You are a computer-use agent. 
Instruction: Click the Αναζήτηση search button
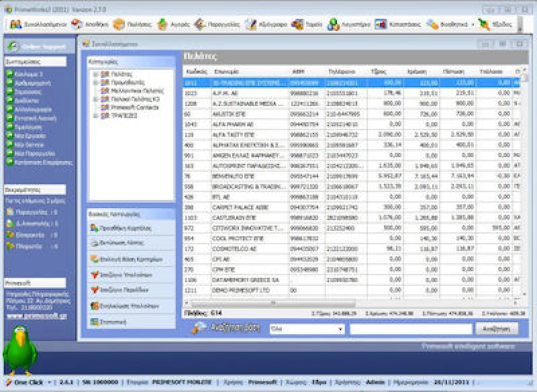coord(497,329)
